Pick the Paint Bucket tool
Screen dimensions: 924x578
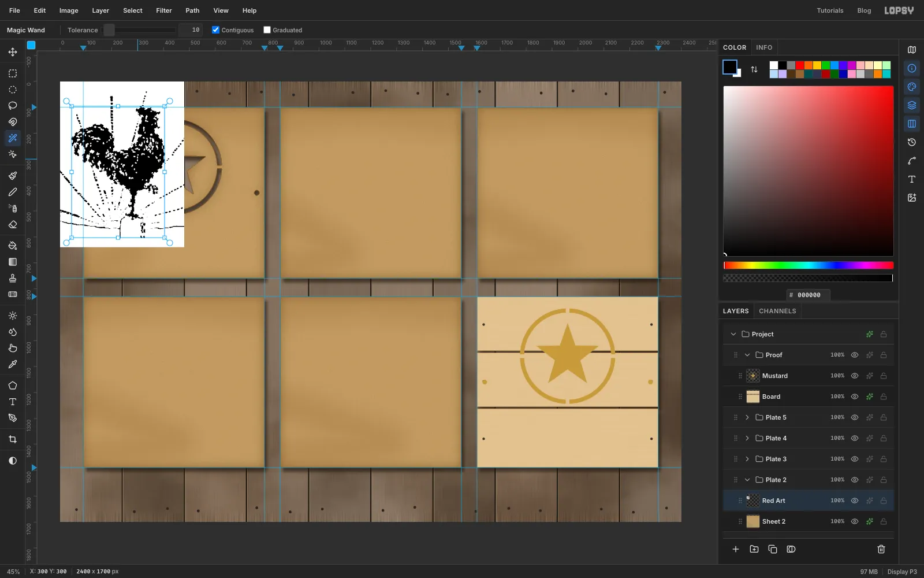[12, 245]
